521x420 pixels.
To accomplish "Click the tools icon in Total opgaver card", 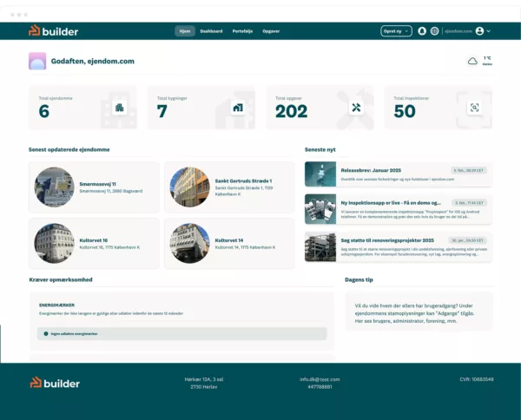I will [356, 108].
